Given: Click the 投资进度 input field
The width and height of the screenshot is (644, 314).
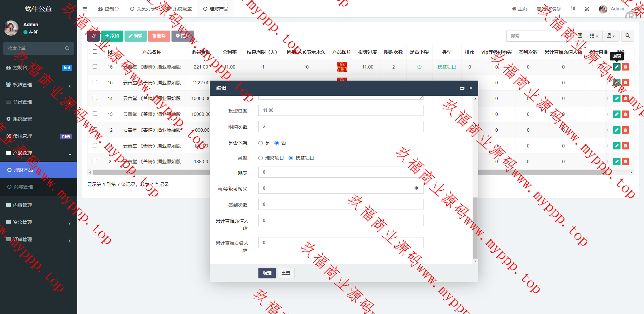Looking at the screenshot, I should click(x=341, y=110).
